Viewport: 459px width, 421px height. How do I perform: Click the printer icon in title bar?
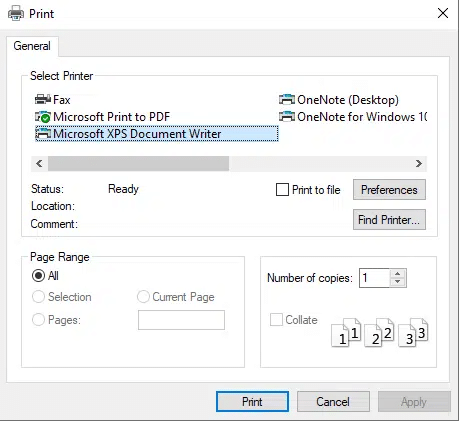pyautogui.click(x=16, y=14)
